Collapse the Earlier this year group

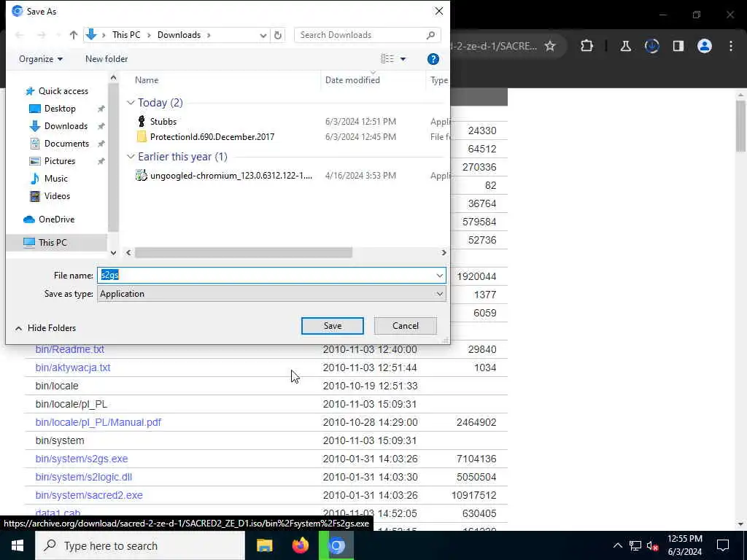131,157
